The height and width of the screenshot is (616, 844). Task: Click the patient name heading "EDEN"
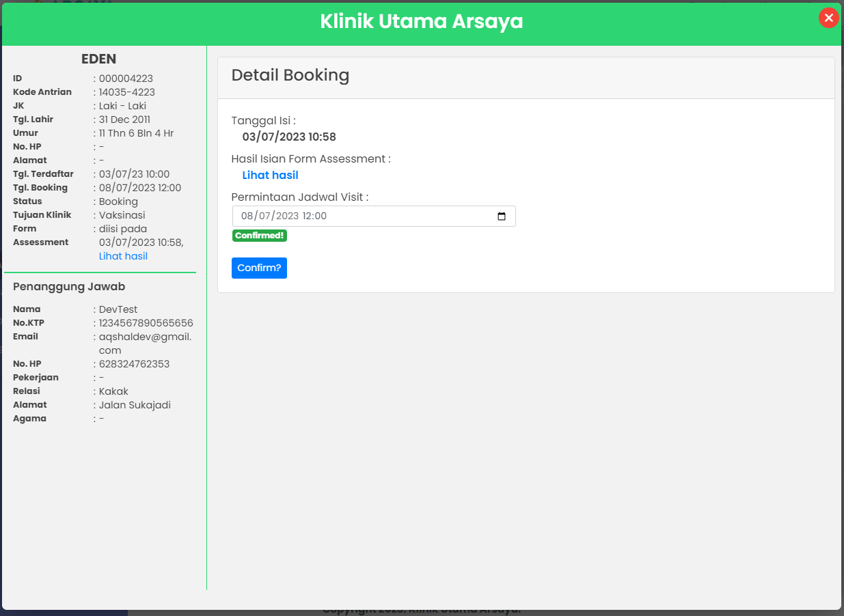pyautogui.click(x=98, y=59)
